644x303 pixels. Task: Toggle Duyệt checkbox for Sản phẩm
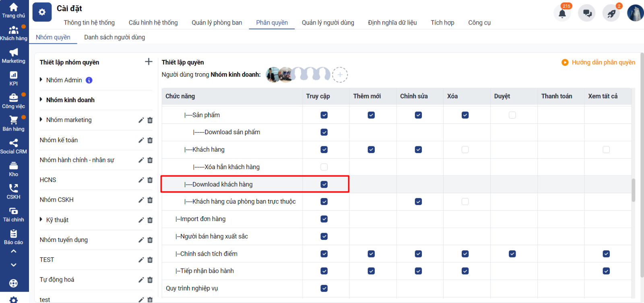point(512,115)
